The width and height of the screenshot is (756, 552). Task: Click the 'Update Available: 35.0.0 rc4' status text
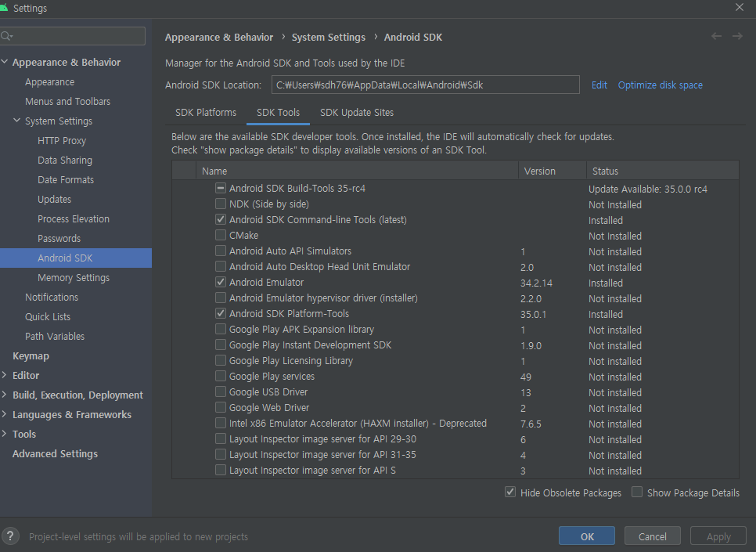pos(647,189)
